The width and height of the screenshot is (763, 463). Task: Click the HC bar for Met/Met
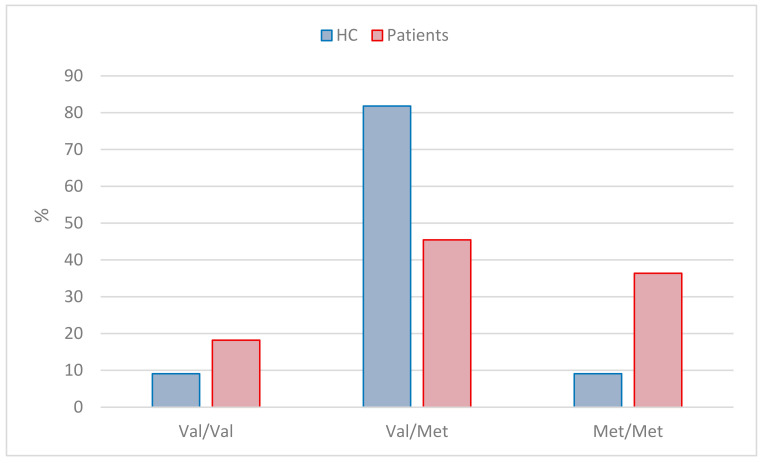(598, 390)
